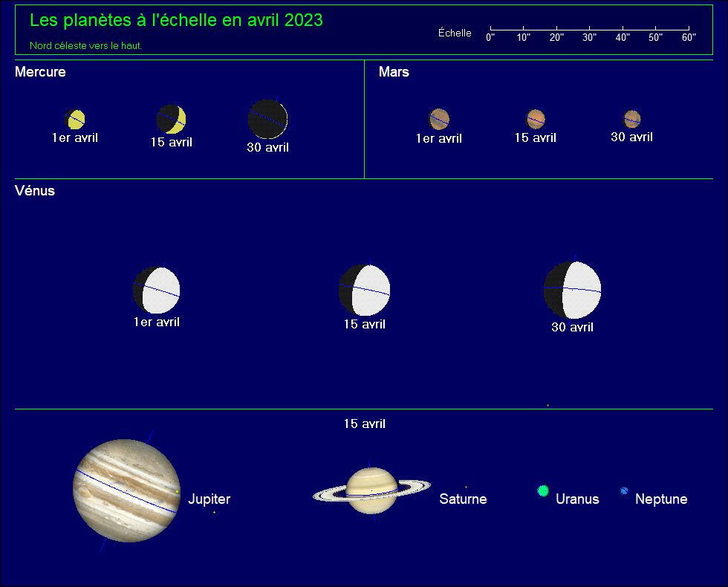Click the green Uranus disk

tap(543, 490)
